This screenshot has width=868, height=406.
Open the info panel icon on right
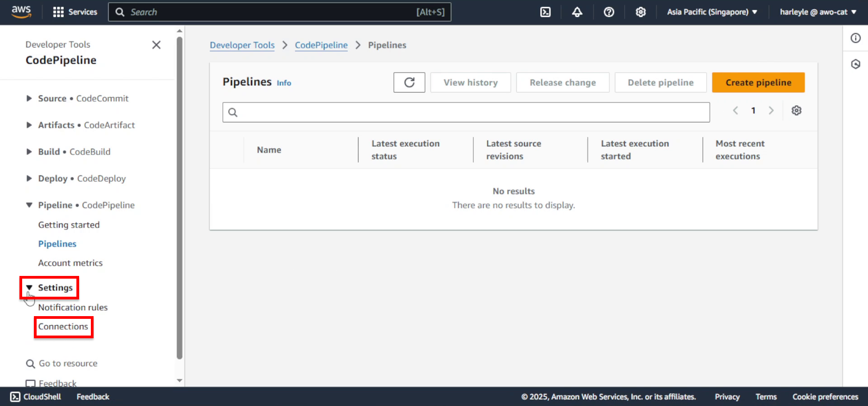[855, 38]
